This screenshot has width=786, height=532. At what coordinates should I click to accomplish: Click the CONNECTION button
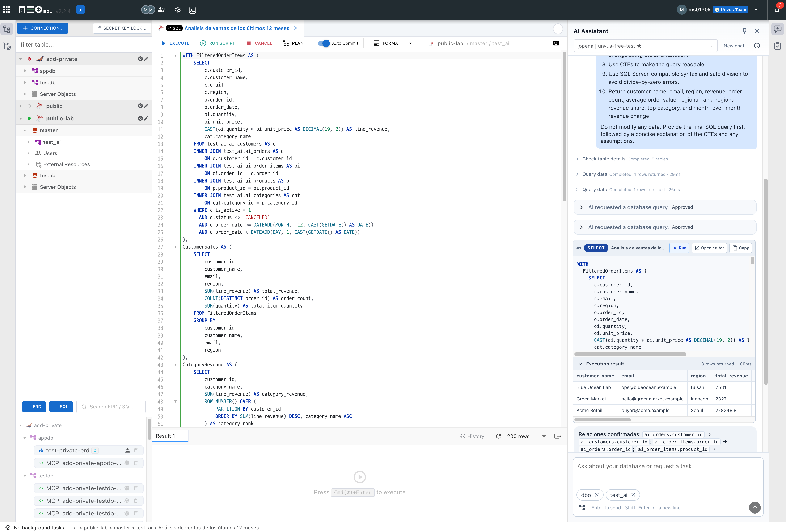(43, 28)
